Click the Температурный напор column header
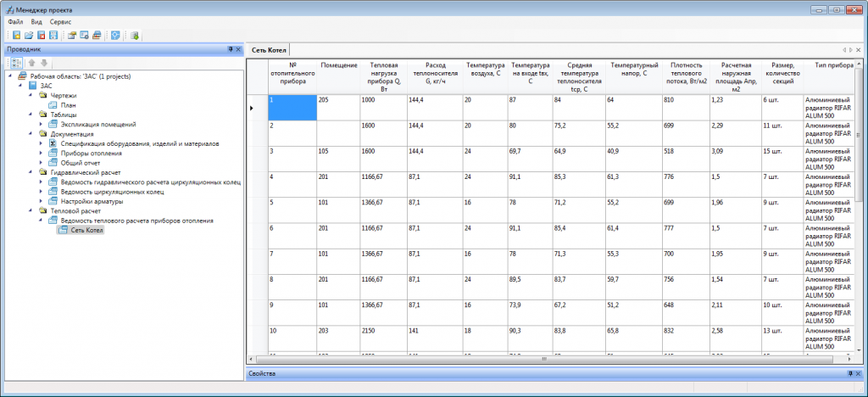 [x=634, y=75]
